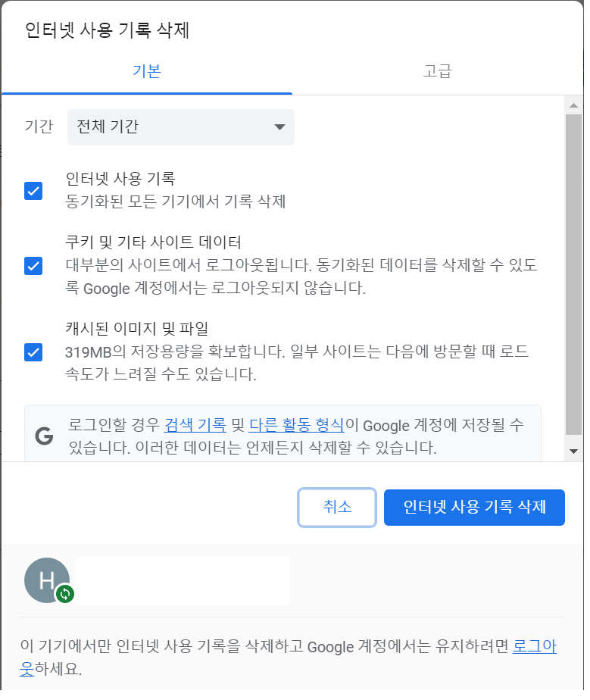The image size is (590, 700).
Task: Uncheck the 캐시된 이미지 및 파일 checkbox
Action: click(33, 352)
